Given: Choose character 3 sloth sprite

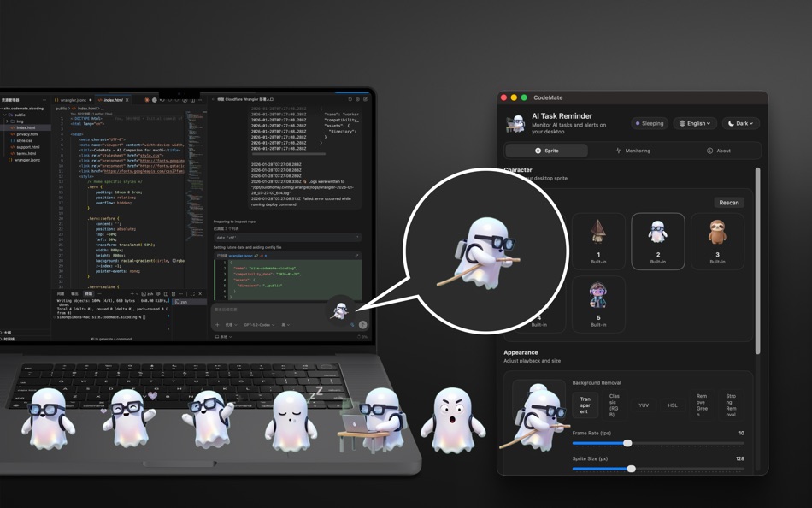Looking at the screenshot, I should click(717, 241).
